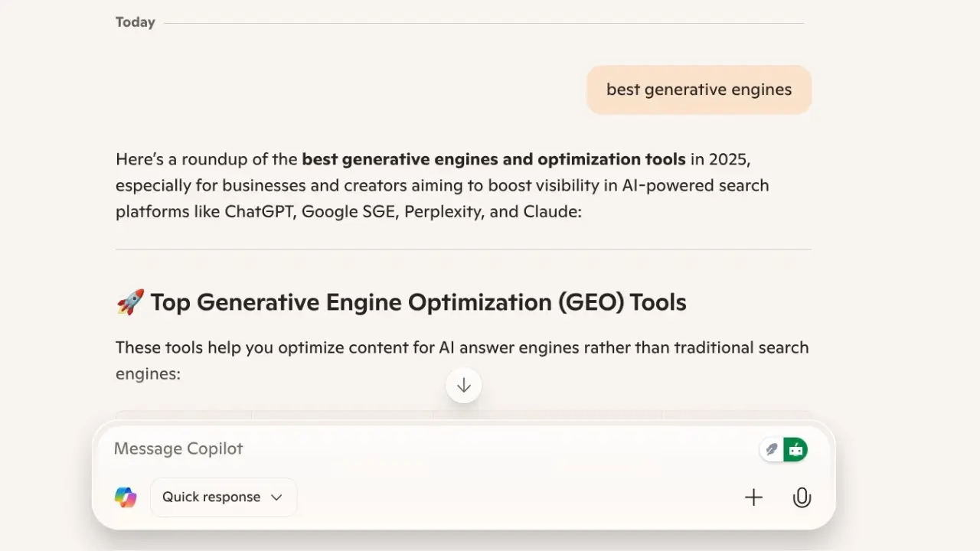Click the bolded 'best generative engines and optimization tools' text
This screenshot has height=551, width=980.
tap(493, 159)
